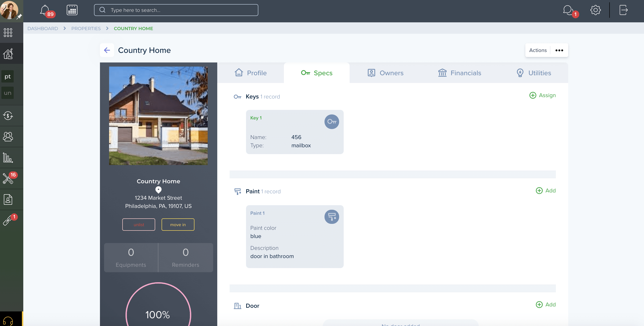Click Add in the Paint section
The image size is (644, 326).
[546, 190]
